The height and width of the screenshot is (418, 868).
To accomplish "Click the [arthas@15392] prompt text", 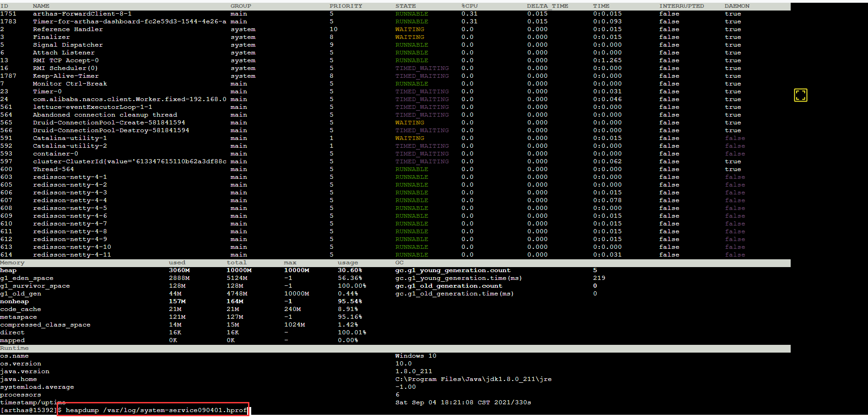I will [x=29, y=410].
